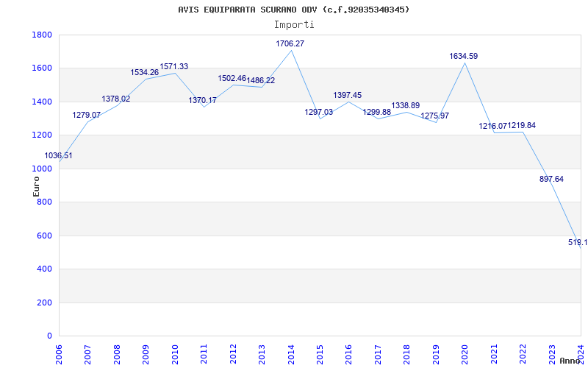The width and height of the screenshot is (588, 368).
Task: Select the 1219.84 data label
Action: (522, 125)
